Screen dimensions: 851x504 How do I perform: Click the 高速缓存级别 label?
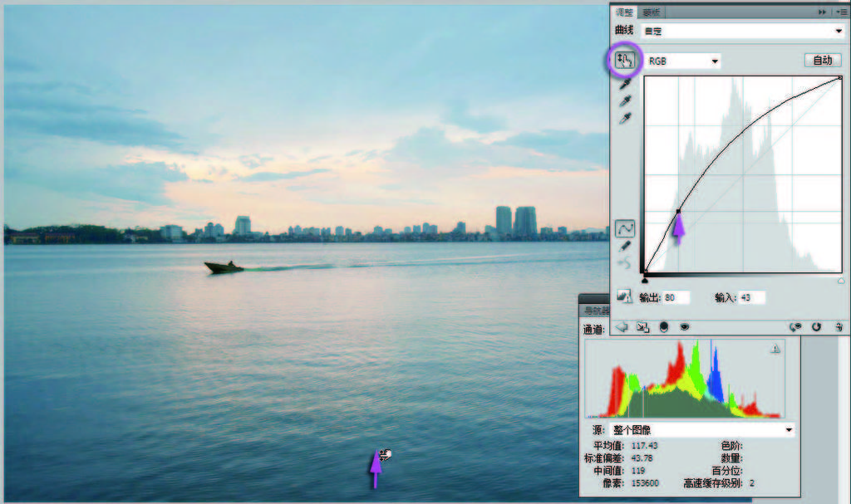click(x=712, y=483)
